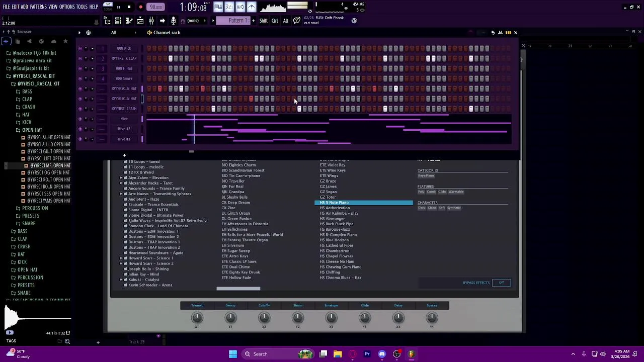
Task: Adjust the Spaces Y4 knob
Action: point(432,317)
